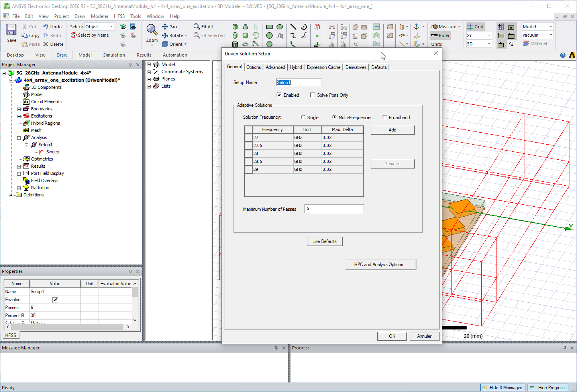Open the XY plane dropdown

(479, 35)
